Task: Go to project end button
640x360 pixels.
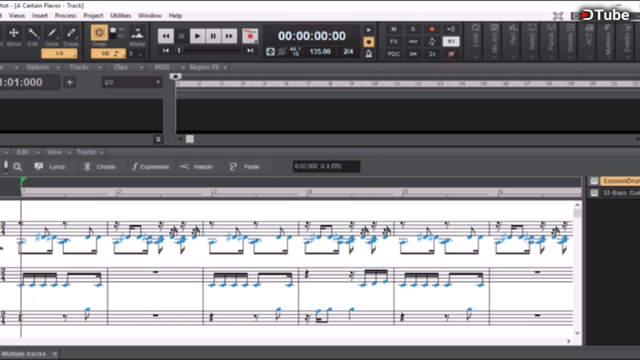Action: pyautogui.click(x=250, y=51)
